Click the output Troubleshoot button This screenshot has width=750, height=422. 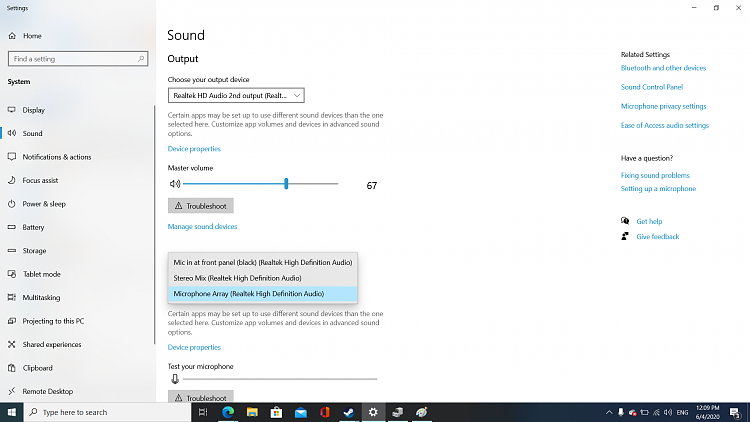click(x=201, y=206)
